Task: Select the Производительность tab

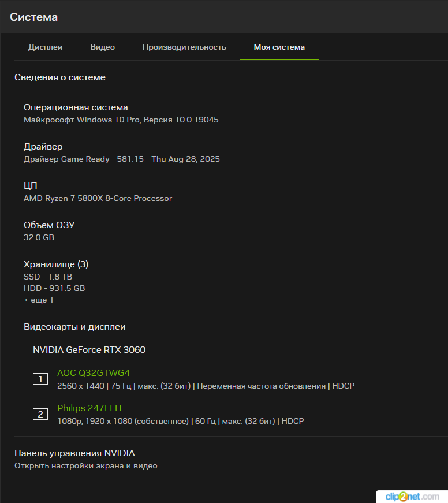Action: pos(184,47)
